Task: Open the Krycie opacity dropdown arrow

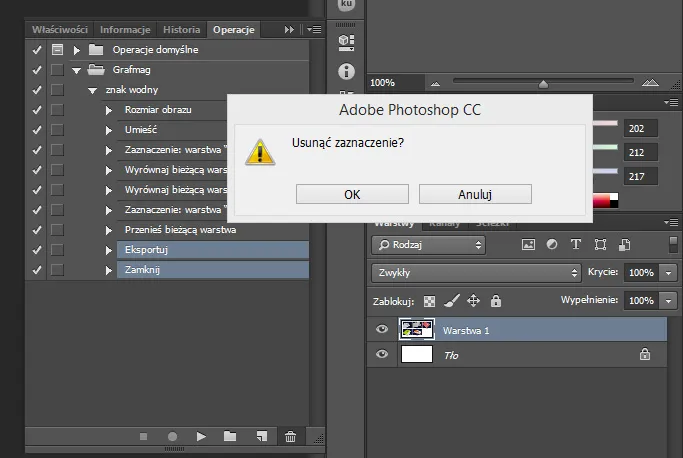Action: 669,272
